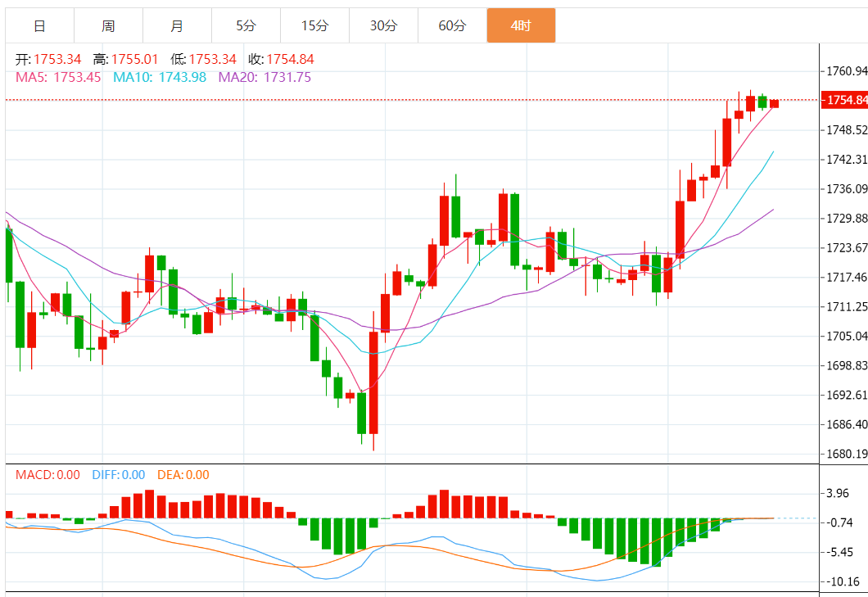Click the 1711.25 price axis label

tap(847, 307)
